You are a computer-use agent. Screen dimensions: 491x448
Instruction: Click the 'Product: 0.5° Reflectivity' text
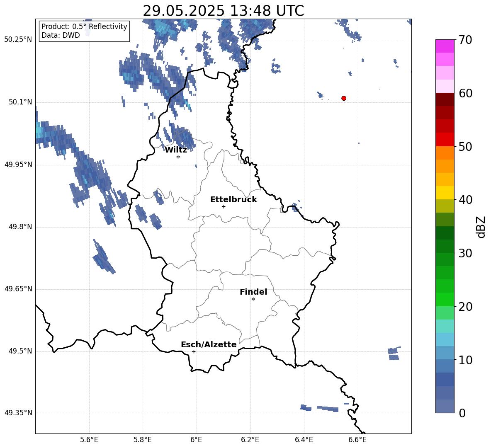coord(84,26)
